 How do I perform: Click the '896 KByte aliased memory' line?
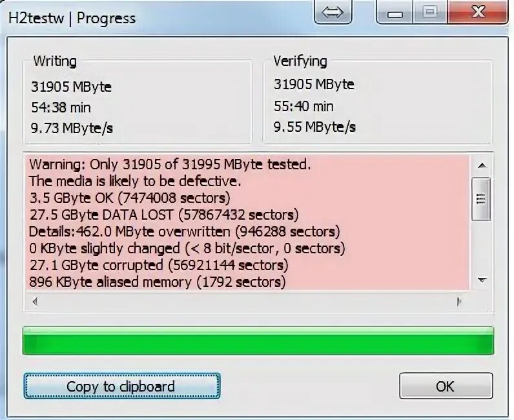coord(158,282)
